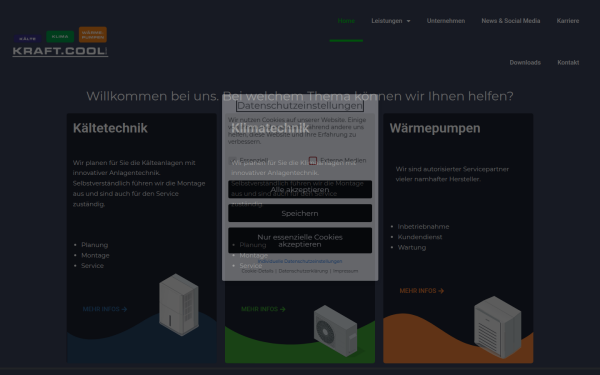The height and width of the screenshot is (375, 600).
Task: Click Montage in the Kältetechnik list
Action: [x=95, y=255]
